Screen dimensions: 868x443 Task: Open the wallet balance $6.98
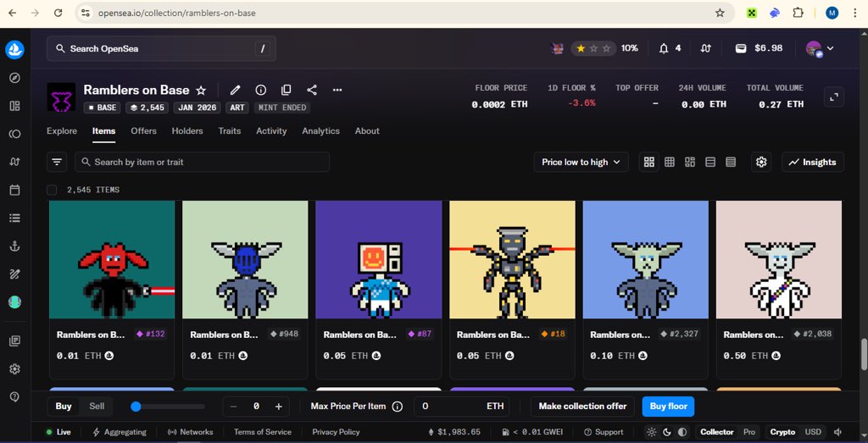pos(759,48)
